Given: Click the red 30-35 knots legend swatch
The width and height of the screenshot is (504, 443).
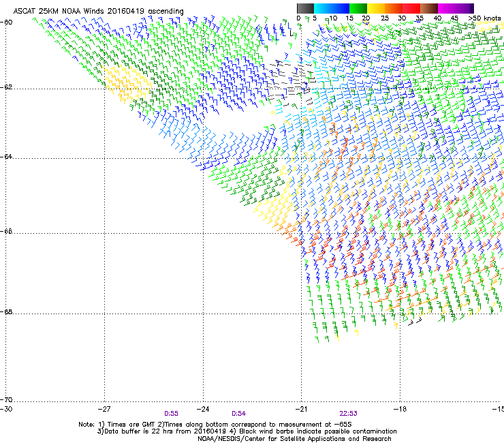Looking at the screenshot, I should click(x=411, y=8).
